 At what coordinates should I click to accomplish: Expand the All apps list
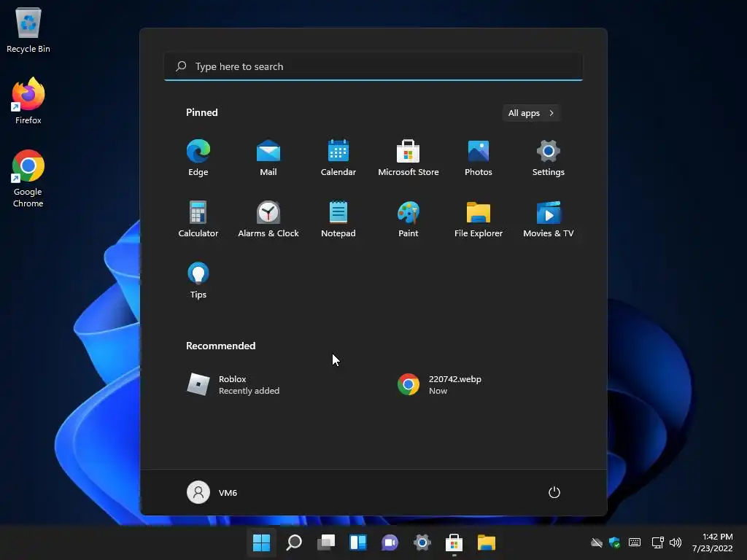[x=531, y=113]
